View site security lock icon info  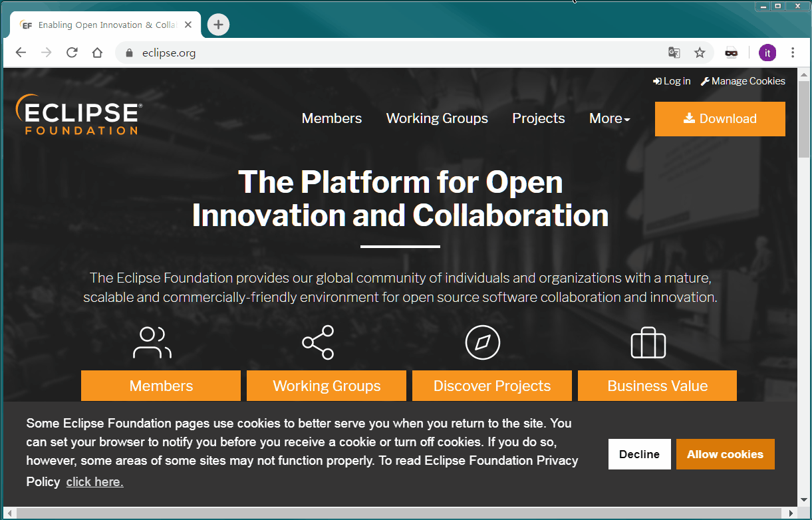pos(129,53)
